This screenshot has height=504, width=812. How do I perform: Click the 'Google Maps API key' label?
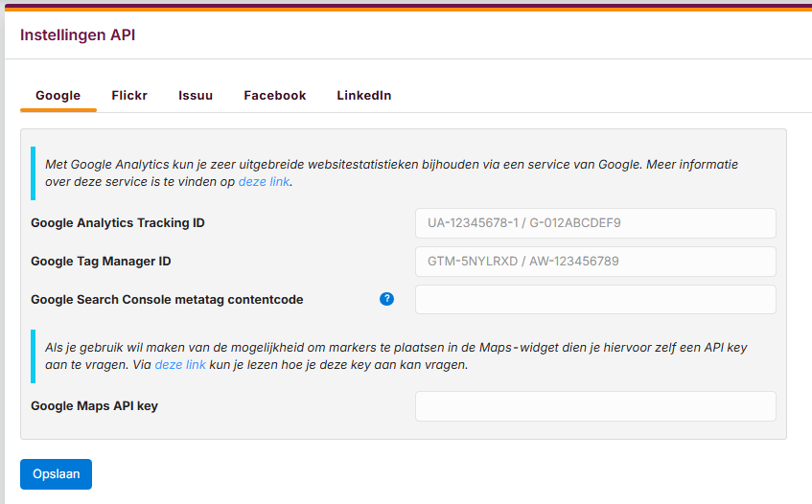(x=94, y=406)
